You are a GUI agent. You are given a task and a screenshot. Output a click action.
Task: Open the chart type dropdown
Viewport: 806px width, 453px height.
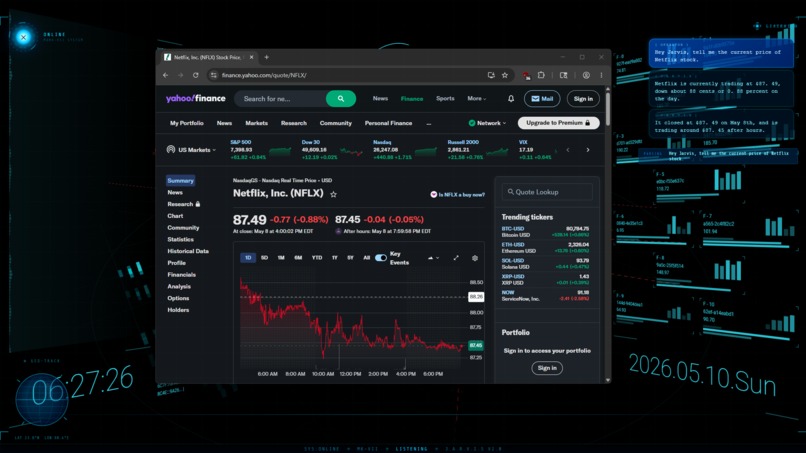tap(433, 258)
